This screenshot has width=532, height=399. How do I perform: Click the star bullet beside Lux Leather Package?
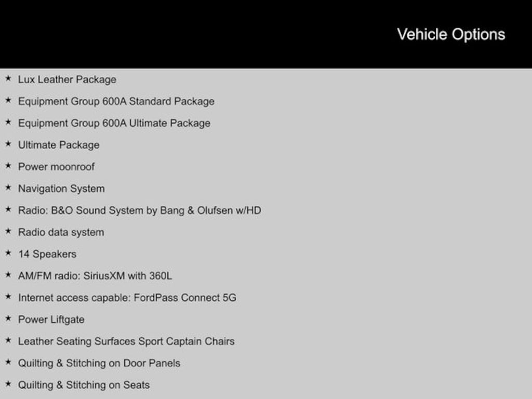[8, 79]
